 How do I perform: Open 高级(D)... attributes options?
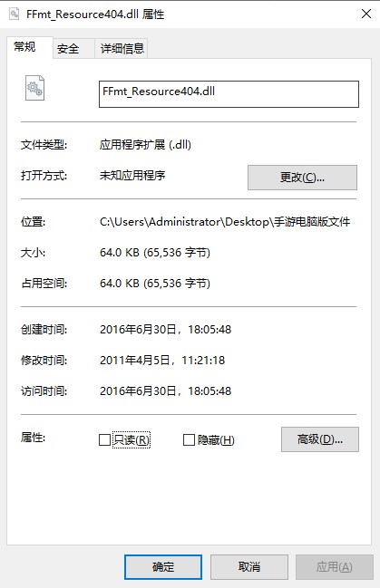[x=320, y=439]
